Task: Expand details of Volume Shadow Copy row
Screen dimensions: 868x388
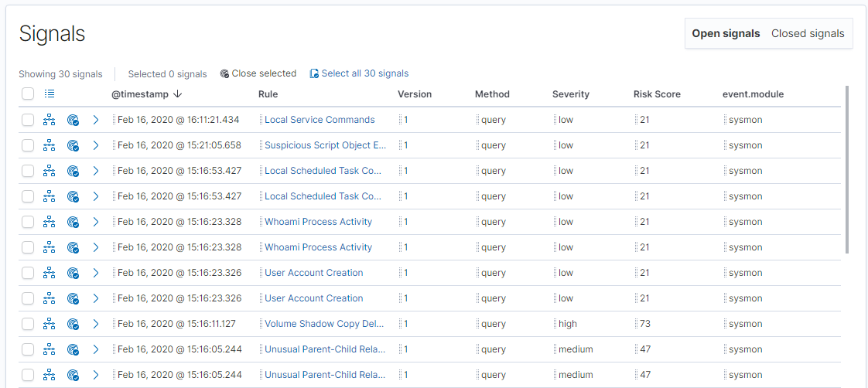Action: point(96,323)
